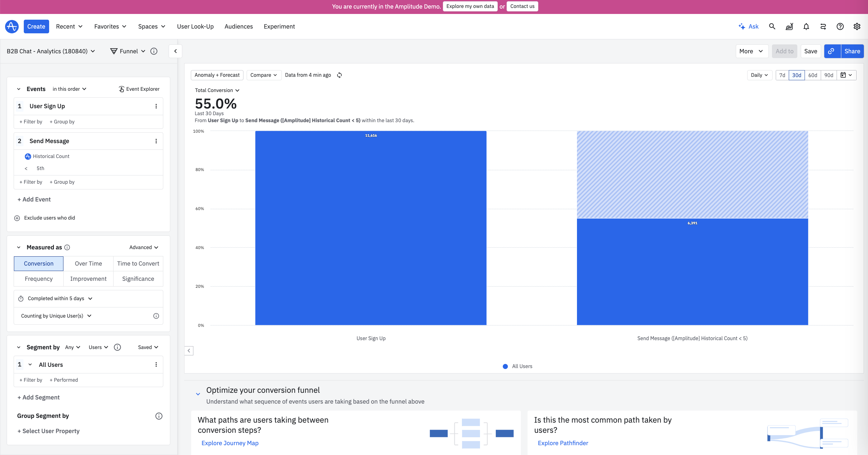
Task: Open the custom date range calendar picker
Action: [x=846, y=75]
